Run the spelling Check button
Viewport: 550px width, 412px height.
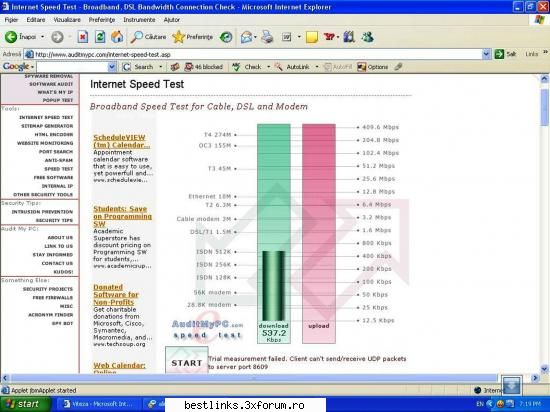[247, 67]
